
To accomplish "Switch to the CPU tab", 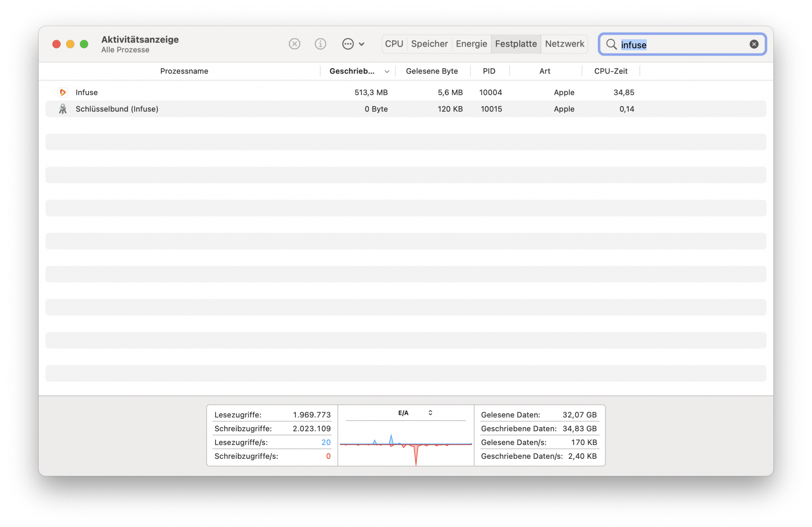I will click(394, 44).
